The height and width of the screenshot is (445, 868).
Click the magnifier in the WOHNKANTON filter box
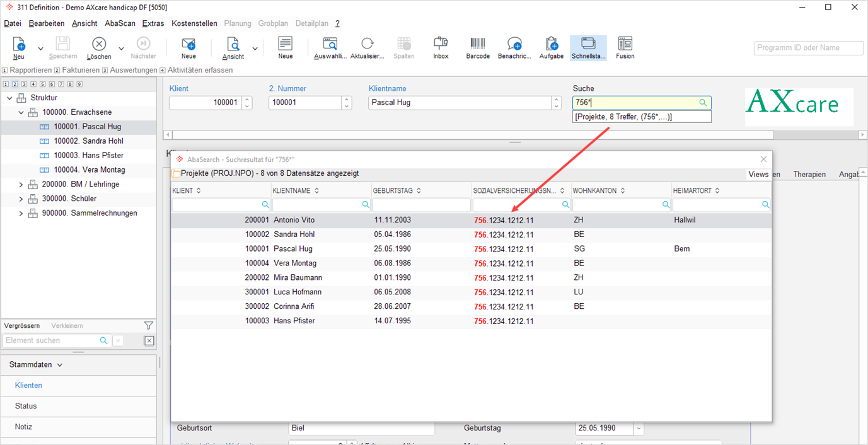666,205
